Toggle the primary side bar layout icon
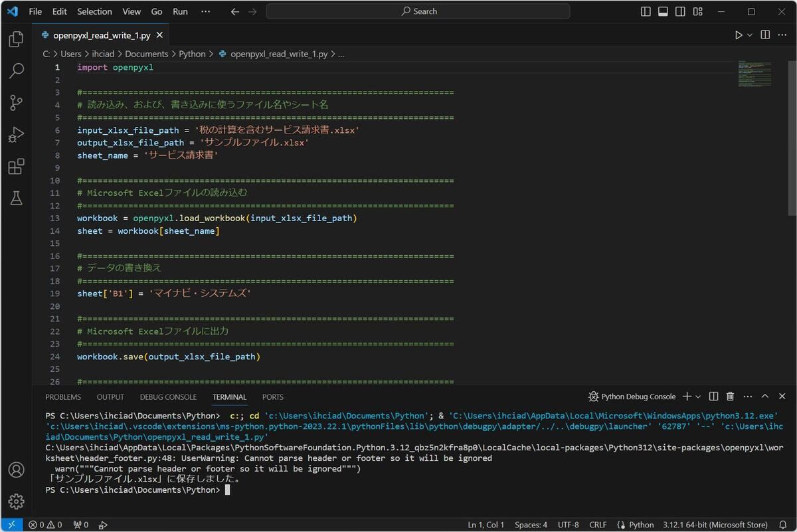The height and width of the screenshot is (532, 797). click(646, 11)
